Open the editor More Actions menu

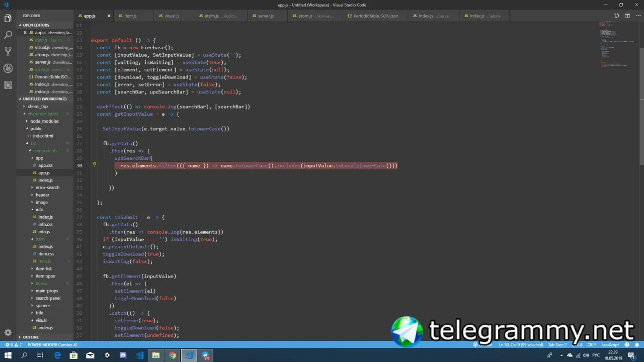click(637, 16)
